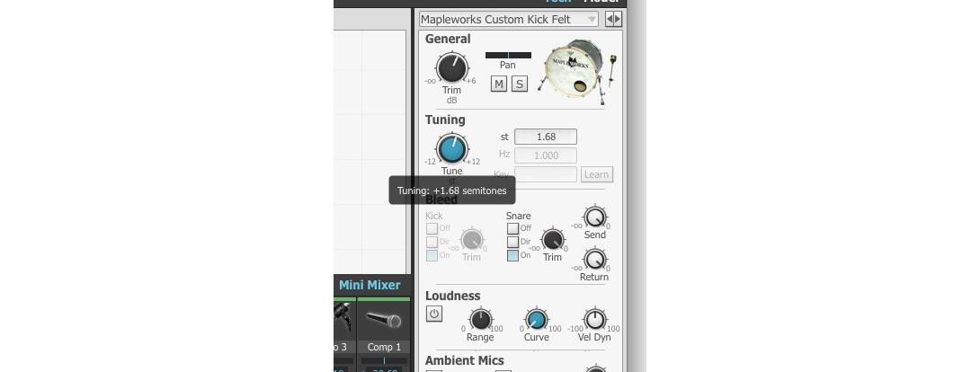Click the Kick bleed Trim knob
The height and width of the screenshot is (372, 980).
(472, 240)
